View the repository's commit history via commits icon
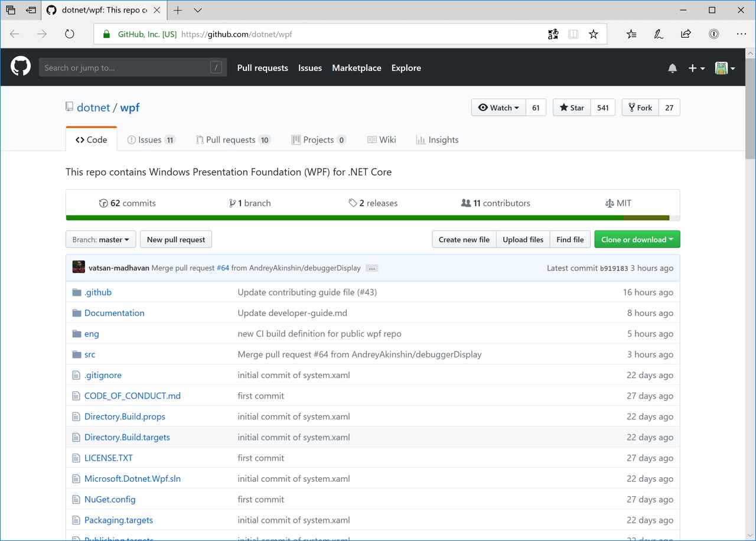Screen dimensions: 756x541 point(103,203)
